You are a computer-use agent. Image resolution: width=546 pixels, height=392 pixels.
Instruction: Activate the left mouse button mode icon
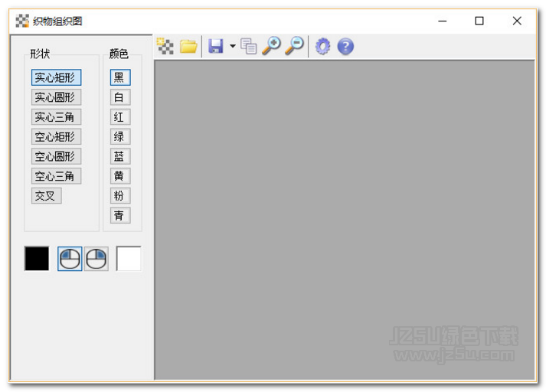point(70,259)
